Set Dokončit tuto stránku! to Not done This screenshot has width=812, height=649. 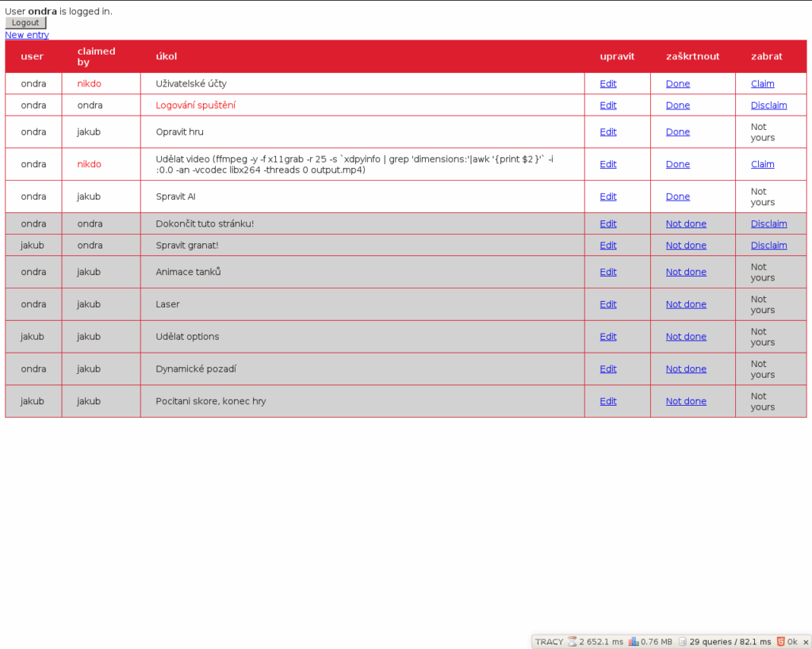[x=686, y=223]
